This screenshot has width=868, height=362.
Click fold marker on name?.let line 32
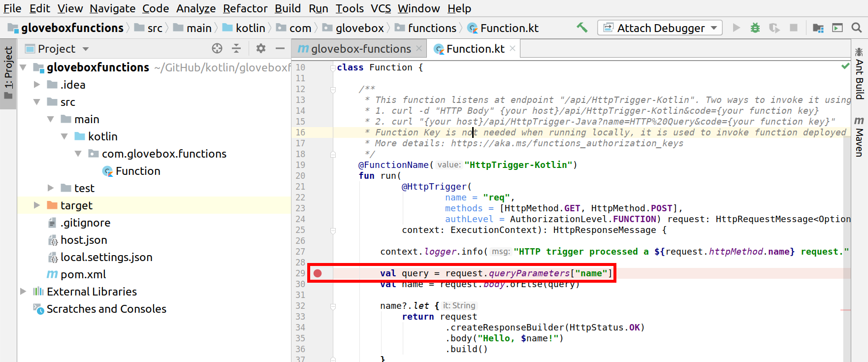pyautogui.click(x=333, y=306)
